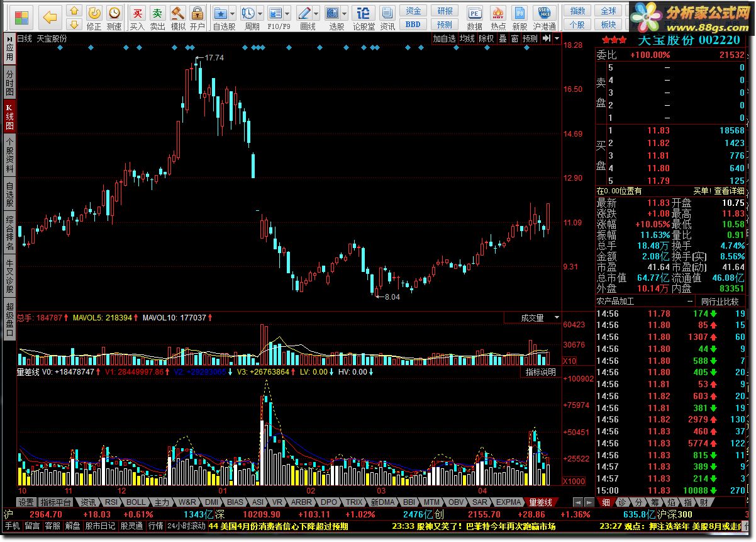Screen dimensions: 756x542
Task: Click the 股市日记 status bar item
Action: pos(100,526)
